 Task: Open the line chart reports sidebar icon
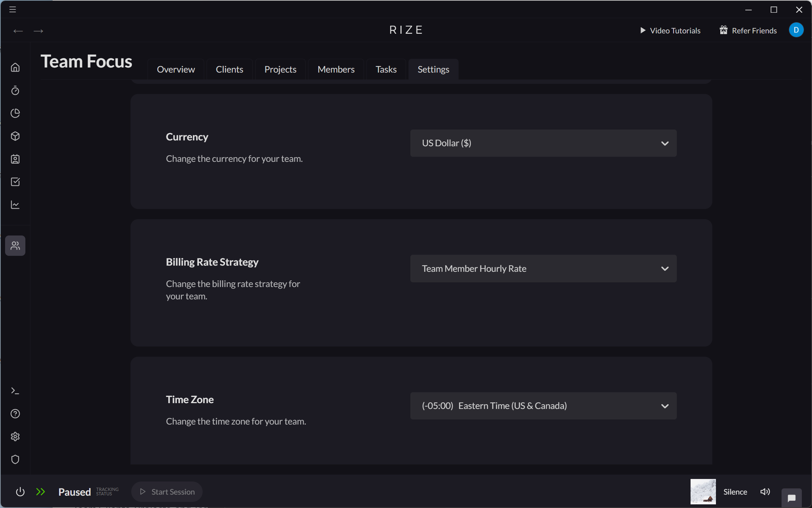(x=15, y=205)
